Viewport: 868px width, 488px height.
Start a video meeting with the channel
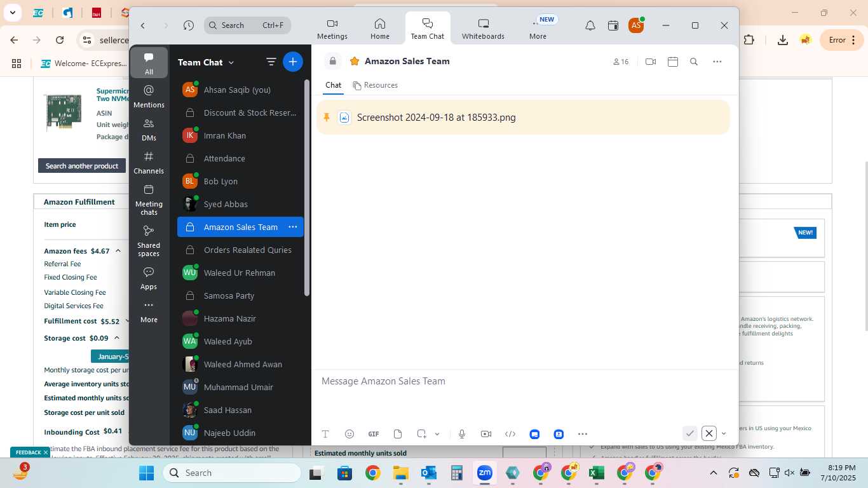[650, 62]
